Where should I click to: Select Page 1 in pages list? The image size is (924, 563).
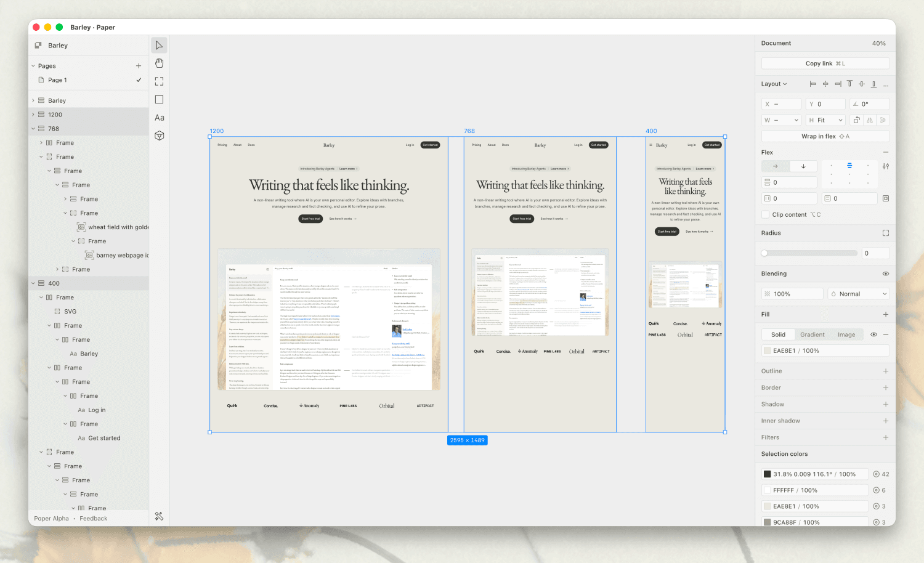[x=89, y=80]
